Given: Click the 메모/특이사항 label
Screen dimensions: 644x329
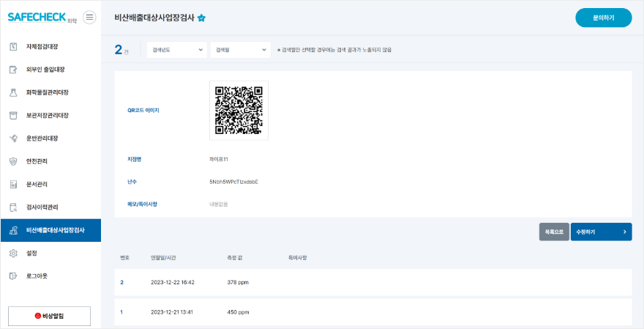Looking at the screenshot, I should tap(142, 204).
